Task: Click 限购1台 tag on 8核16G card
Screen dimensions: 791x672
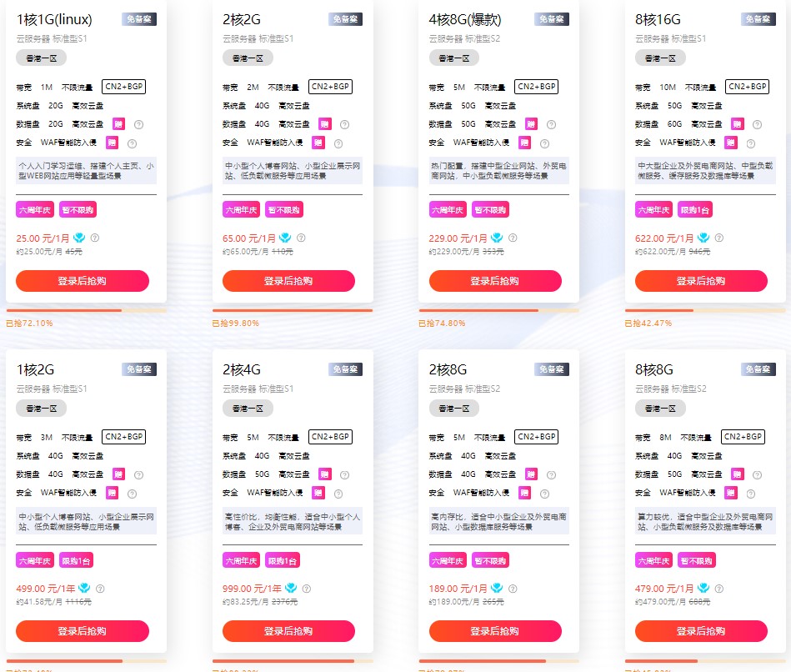Action: 694,210
